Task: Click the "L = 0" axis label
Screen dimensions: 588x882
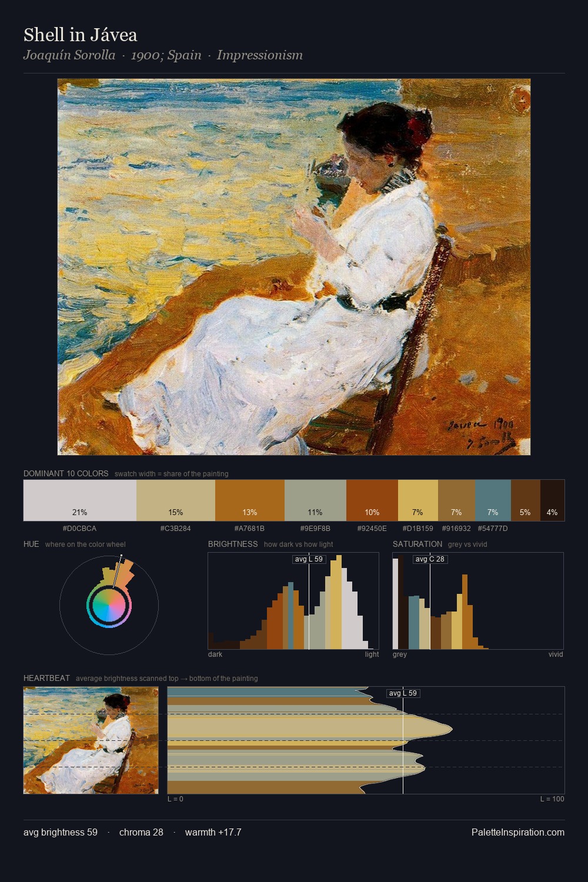Action: click(x=175, y=799)
